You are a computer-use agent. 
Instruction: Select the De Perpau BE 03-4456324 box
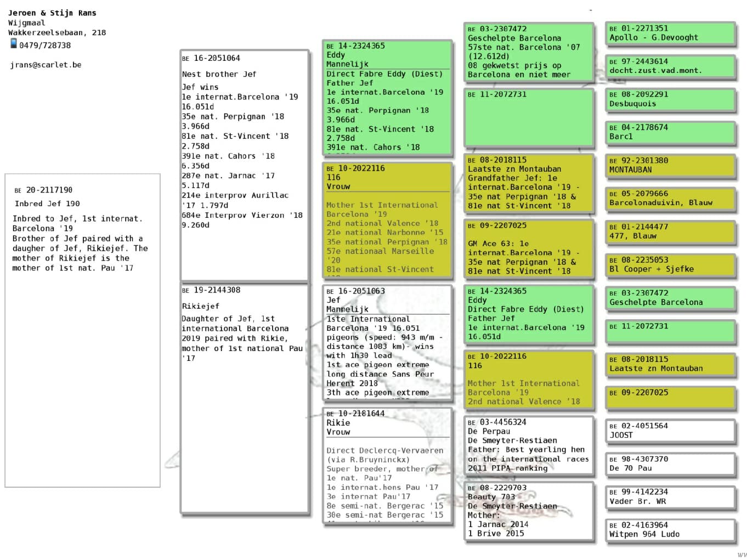[x=529, y=445]
